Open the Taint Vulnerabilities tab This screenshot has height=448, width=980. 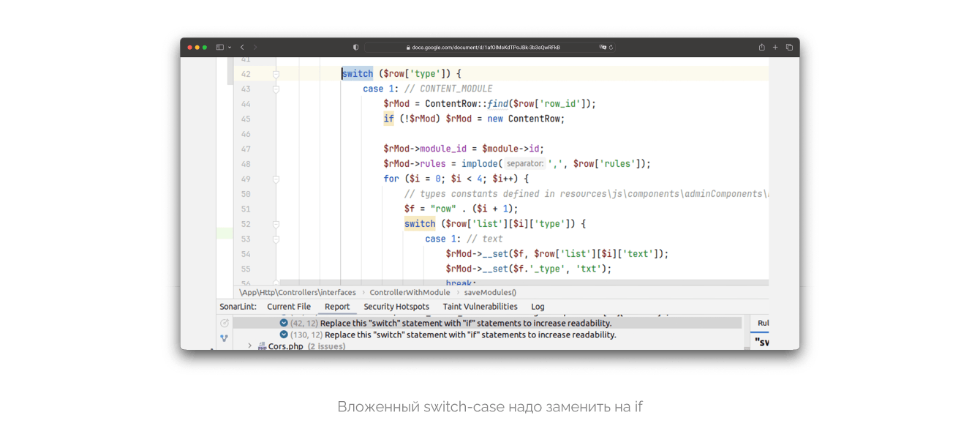tap(480, 307)
